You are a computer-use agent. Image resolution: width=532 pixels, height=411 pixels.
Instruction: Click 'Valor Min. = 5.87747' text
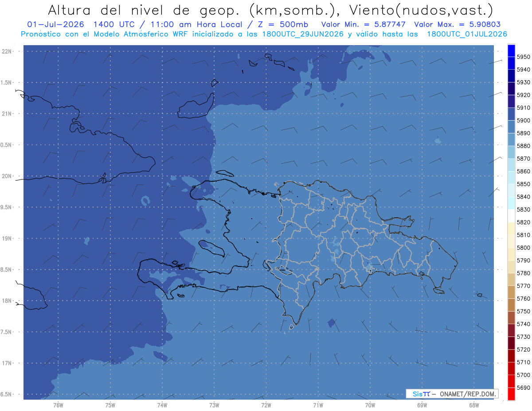pyautogui.click(x=364, y=25)
